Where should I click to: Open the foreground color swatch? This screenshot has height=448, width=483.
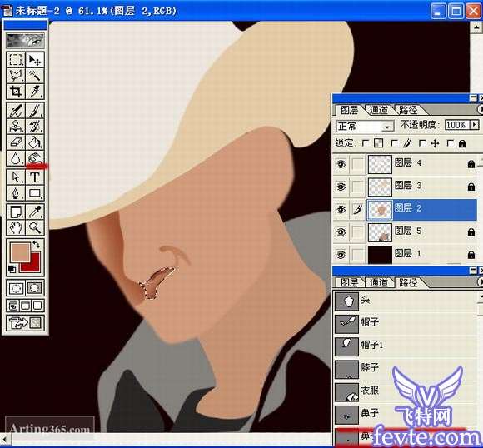tap(20, 251)
